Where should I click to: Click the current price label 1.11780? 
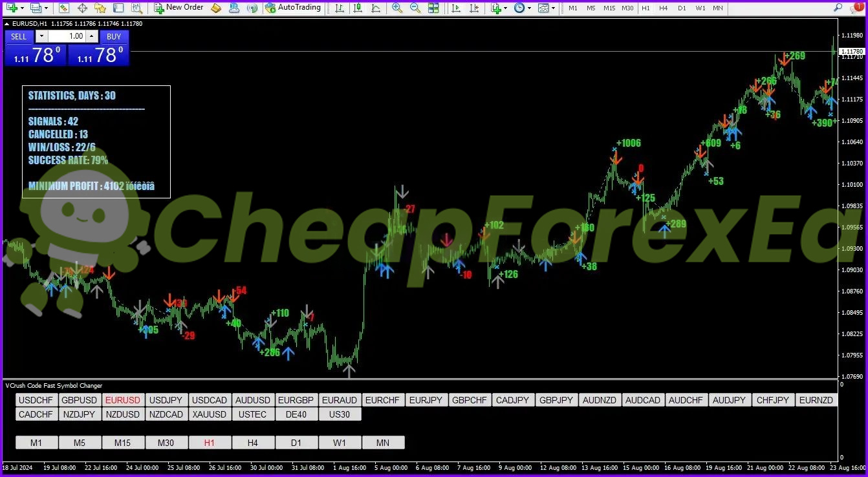click(x=852, y=51)
